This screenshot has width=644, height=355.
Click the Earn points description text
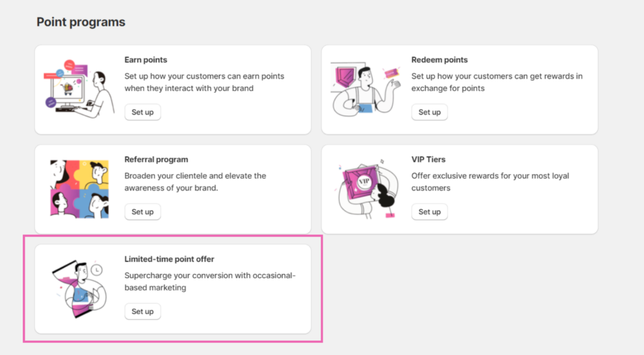(204, 82)
